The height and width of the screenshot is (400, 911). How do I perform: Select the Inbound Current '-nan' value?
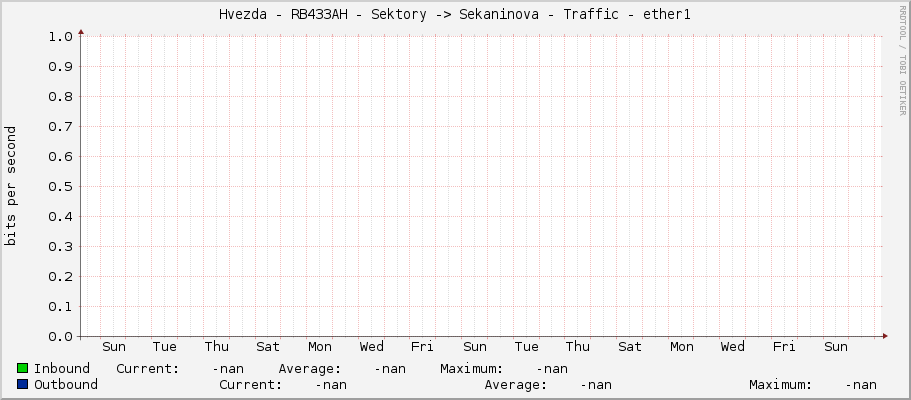pos(228,369)
